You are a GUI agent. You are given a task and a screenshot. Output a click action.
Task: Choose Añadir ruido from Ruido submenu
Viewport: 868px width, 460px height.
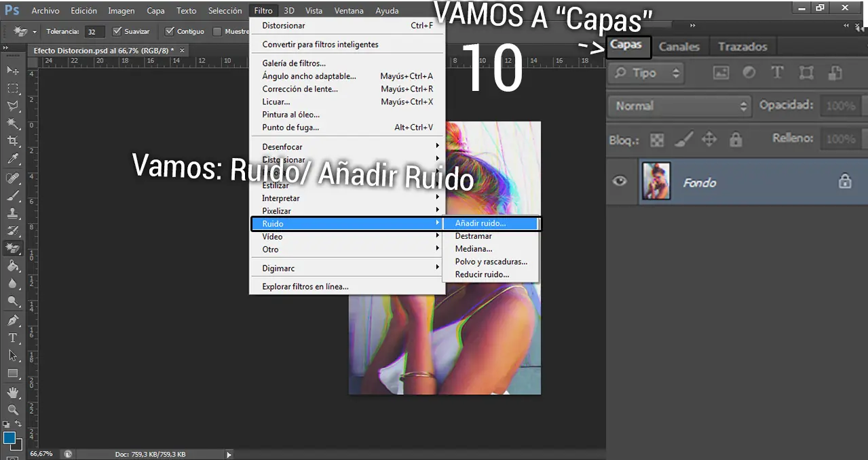tap(491, 223)
